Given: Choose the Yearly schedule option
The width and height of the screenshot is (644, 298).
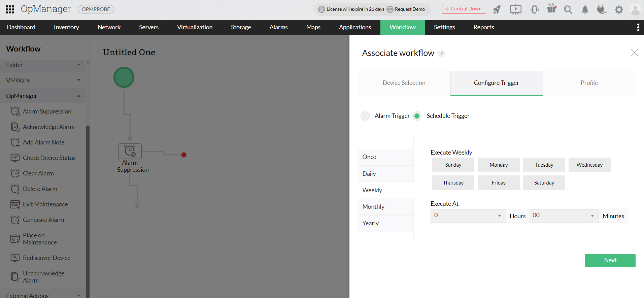Looking at the screenshot, I should pos(385,223).
